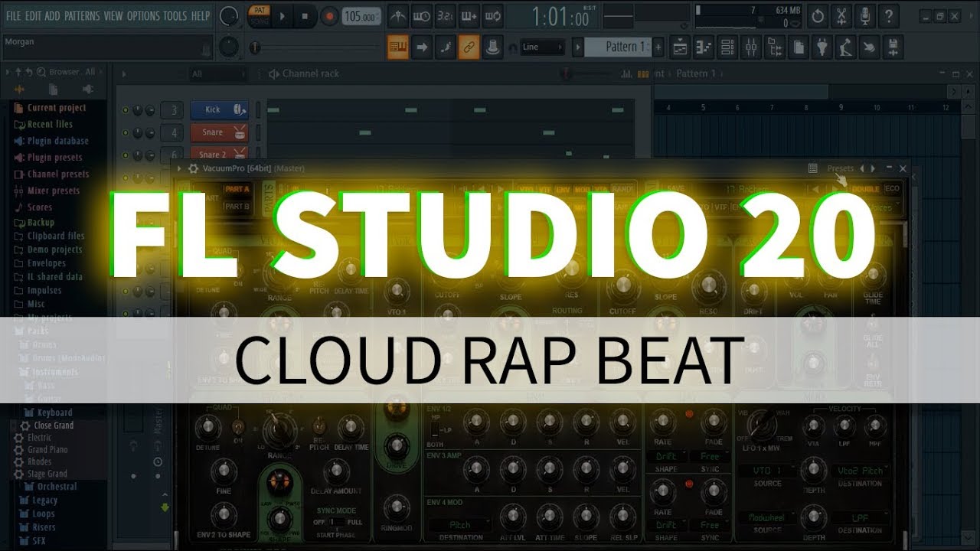
Task: Switch to PAT pattern mode
Action: click(x=260, y=11)
